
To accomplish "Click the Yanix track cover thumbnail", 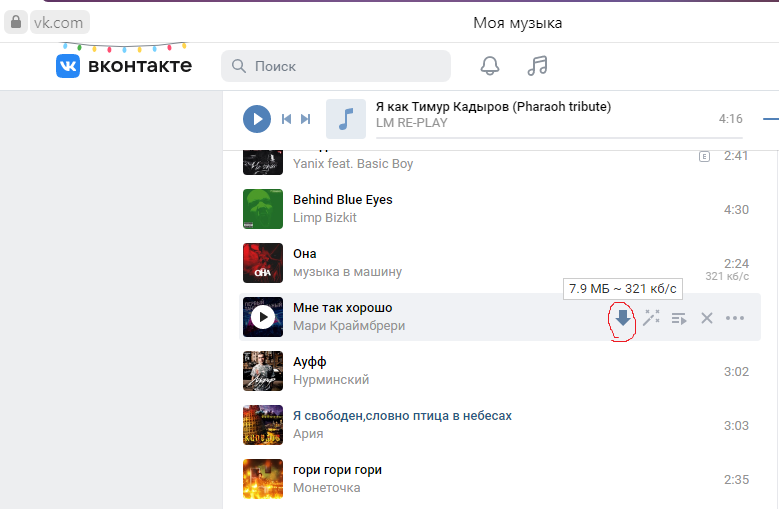I will pyautogui.click(x=263, y=162).
